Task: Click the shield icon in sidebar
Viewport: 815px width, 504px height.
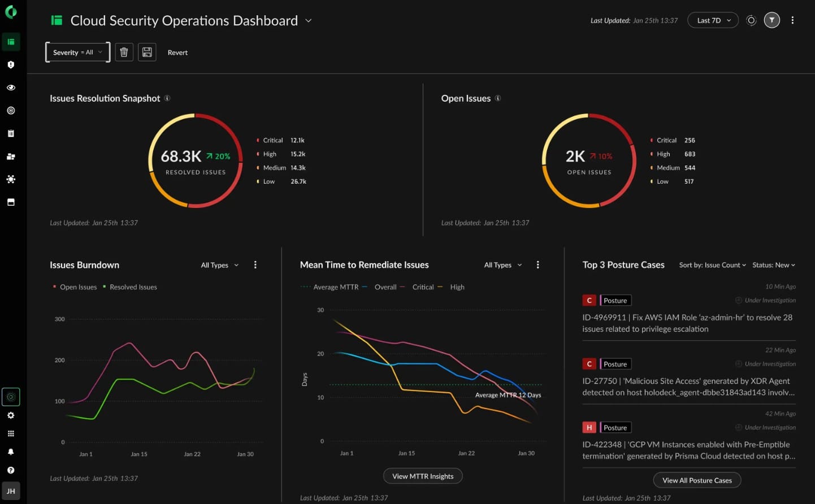Action: (x=11, y=65)
